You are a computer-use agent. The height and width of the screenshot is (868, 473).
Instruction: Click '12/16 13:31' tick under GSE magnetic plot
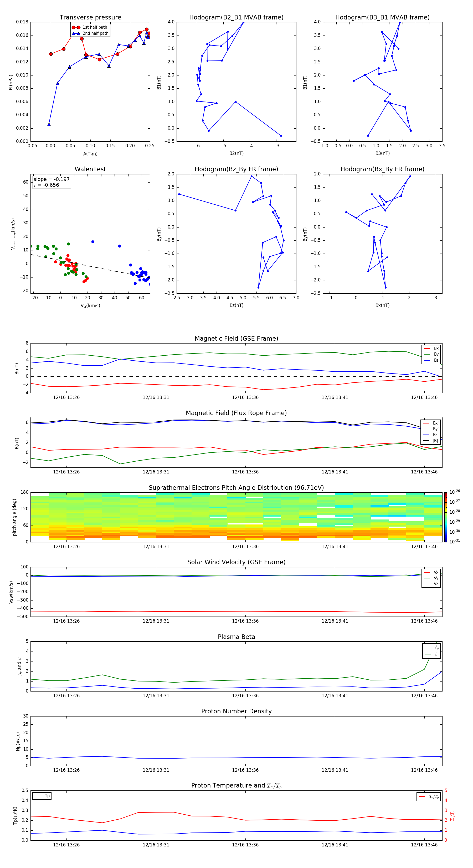tap(156, 397)
